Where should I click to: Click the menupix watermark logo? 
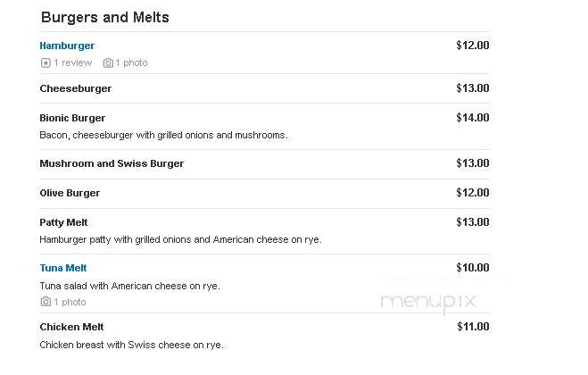coord(428,302)
